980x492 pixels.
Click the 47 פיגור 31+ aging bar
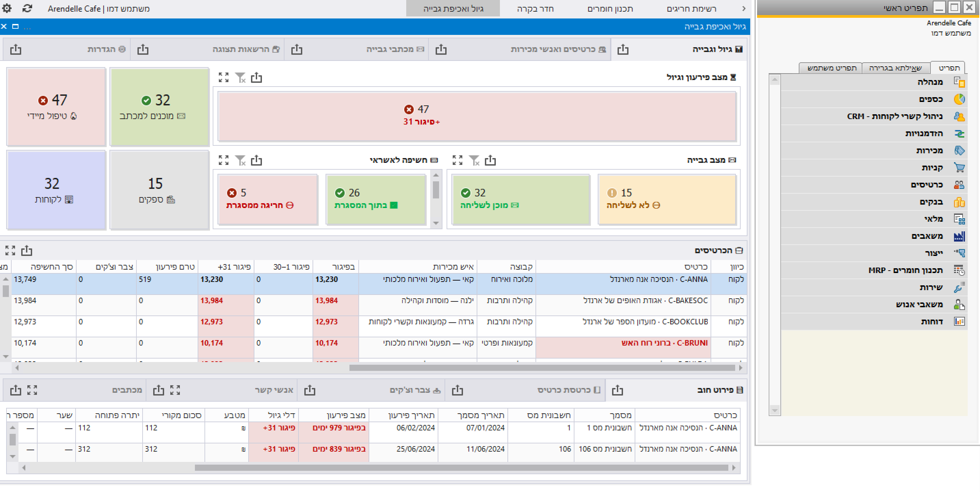(x=477, y=116)
